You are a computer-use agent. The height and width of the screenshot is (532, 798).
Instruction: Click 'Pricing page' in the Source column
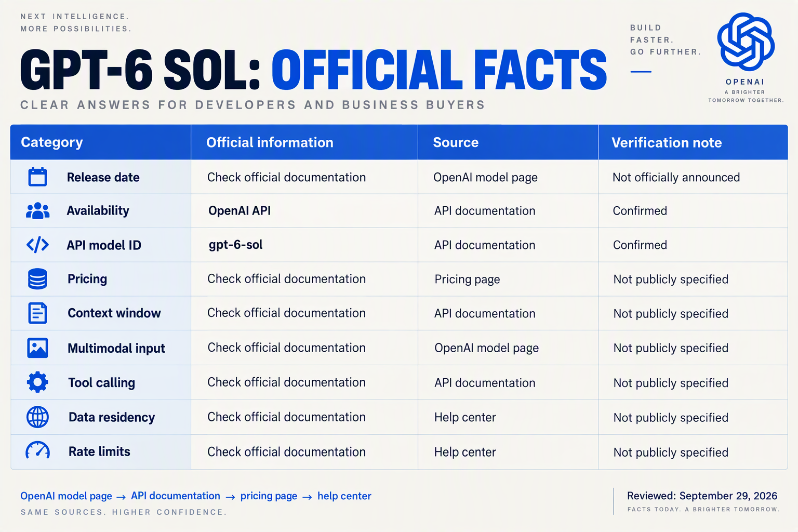[x=467, y=280]
